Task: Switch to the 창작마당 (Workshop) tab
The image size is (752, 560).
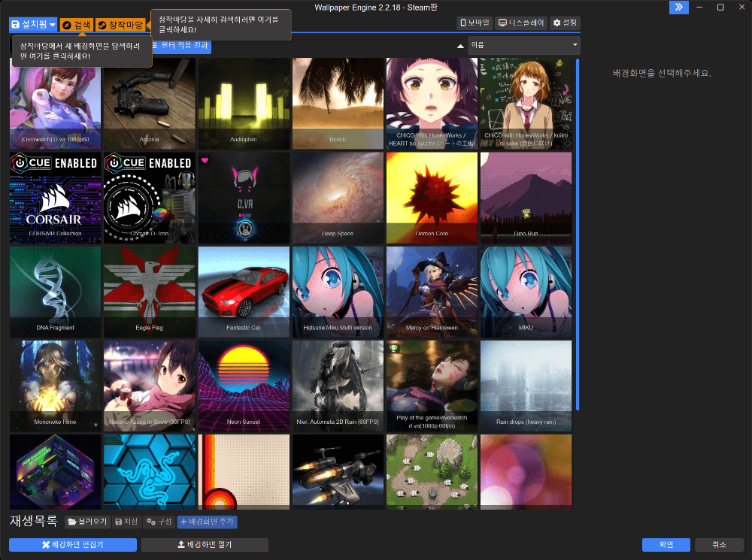Action: coord(120,25)
